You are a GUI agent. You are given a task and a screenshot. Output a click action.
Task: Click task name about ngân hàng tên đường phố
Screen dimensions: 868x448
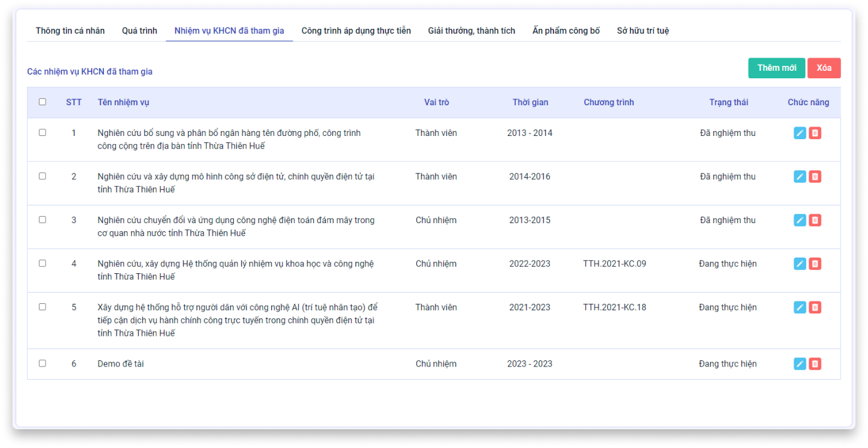(229, 140)
